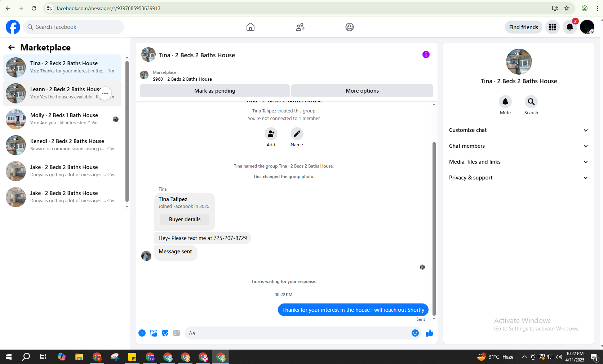The width and height of the screenshot is (603, 364).
Task: Open the weather widget showing 31°C Haze
Action: click(x=495, y=357)
